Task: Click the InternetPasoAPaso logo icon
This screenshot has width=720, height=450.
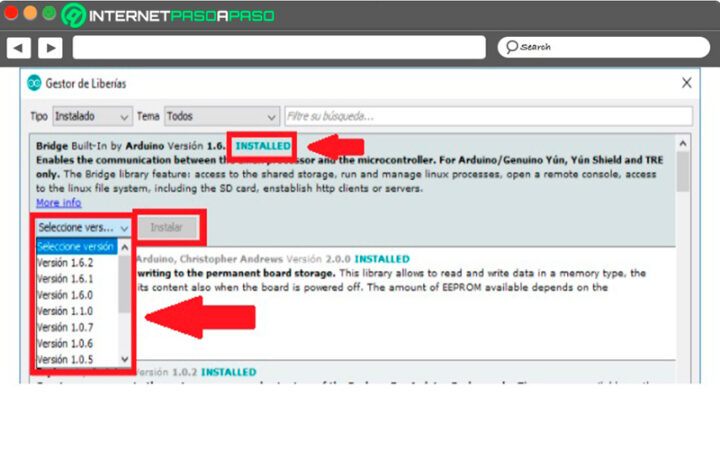Action: point(74,16)
